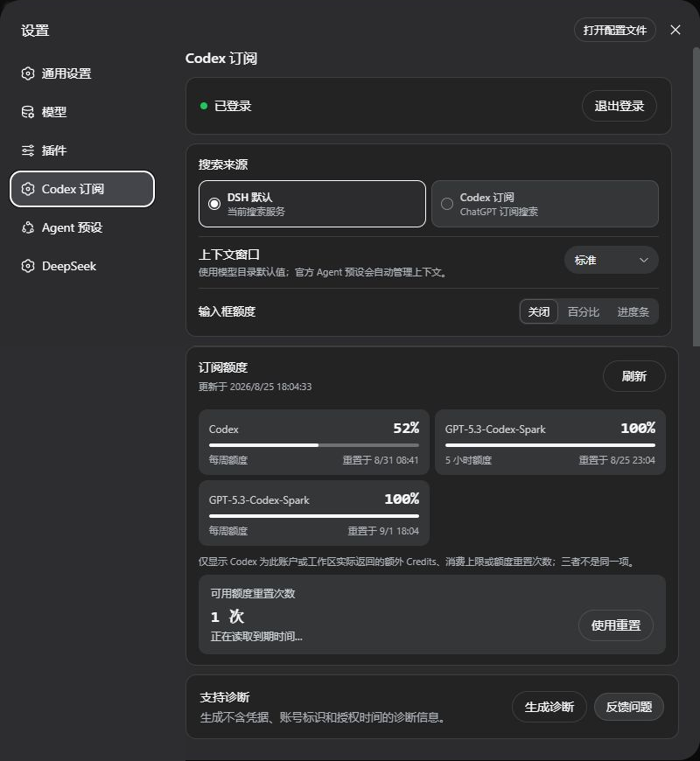Click 重置于 9/1 18:04 text
Image resolution: width=700 pixels, height=761 pixels.
383,531
